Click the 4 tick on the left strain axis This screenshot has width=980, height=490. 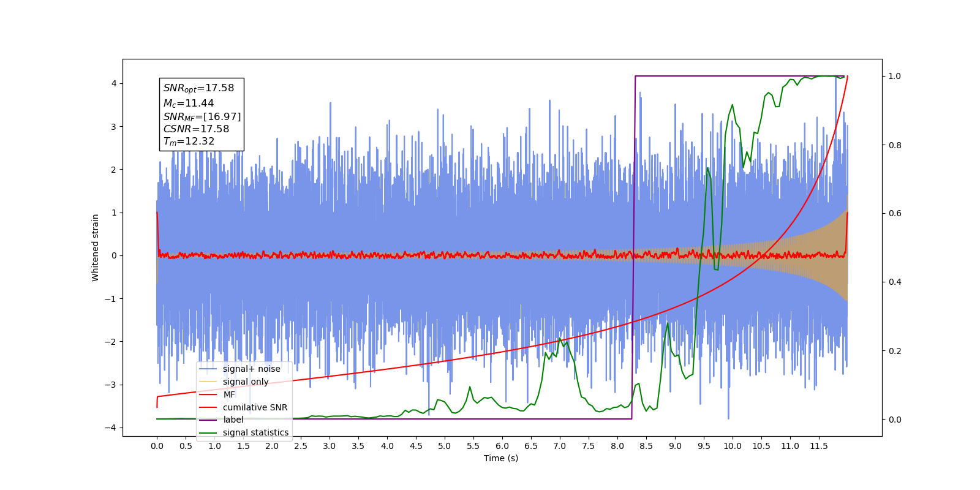point(114,84)
